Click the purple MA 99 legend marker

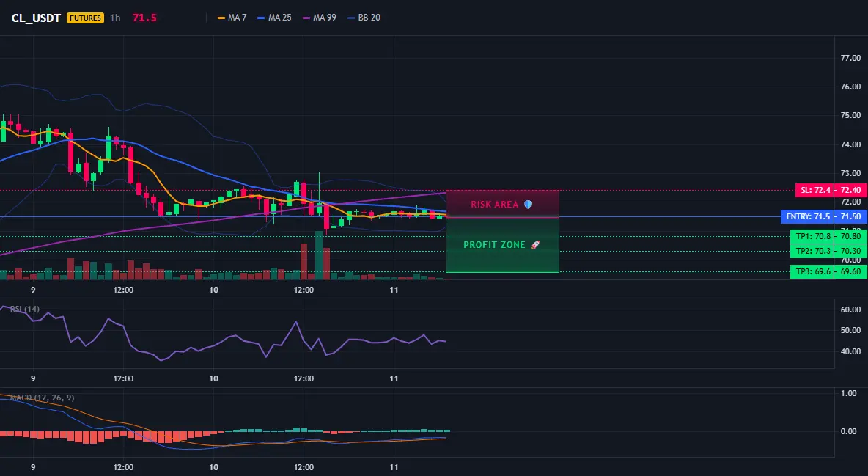point(306,18)
